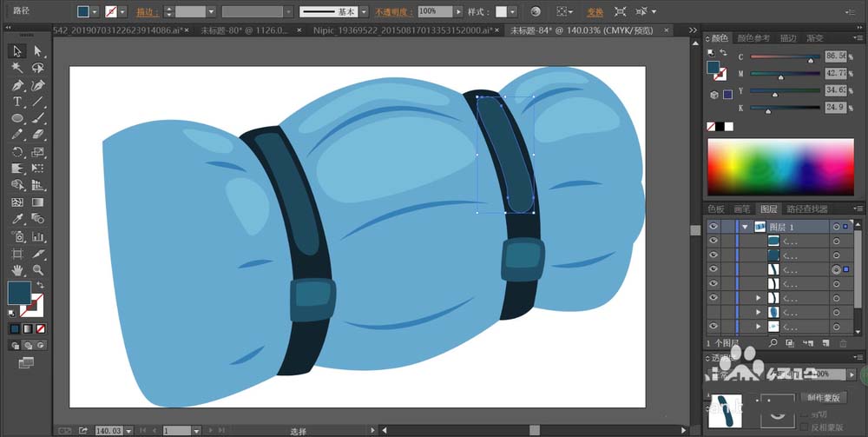The height and width of the screenshot is (437, 868).
Task: Select the Hand tool
Action: [17, 270]
